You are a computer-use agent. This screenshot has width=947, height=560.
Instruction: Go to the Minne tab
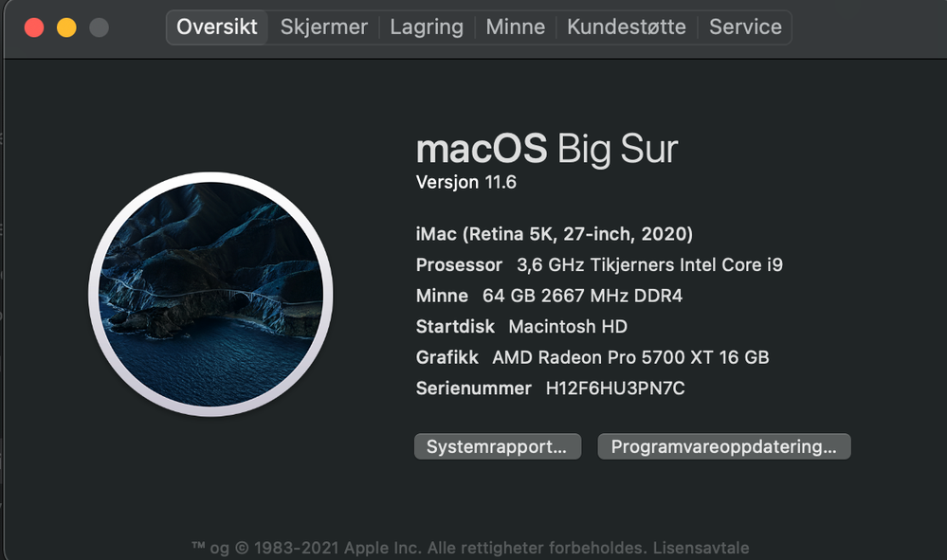tap(515, 27)
